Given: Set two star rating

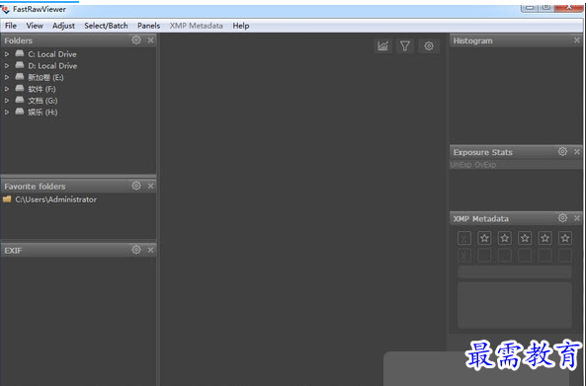Looking at the screenshot, I should (505, 238).
